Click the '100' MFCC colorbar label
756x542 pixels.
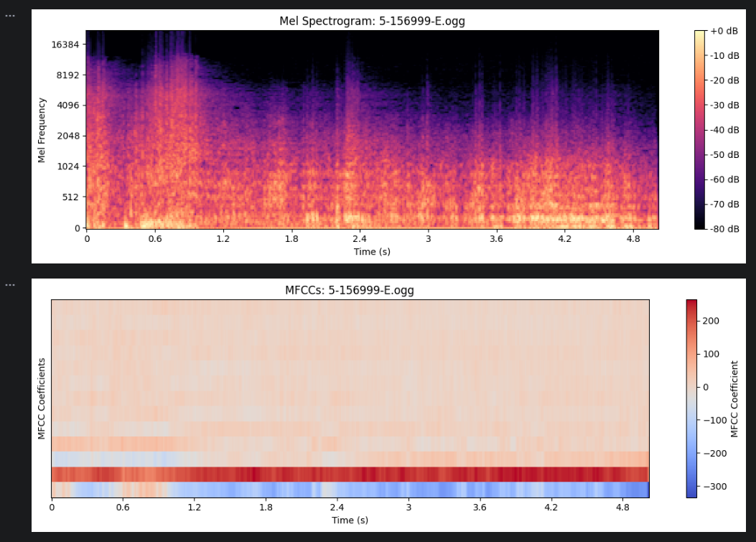click(x=711, y=355)
